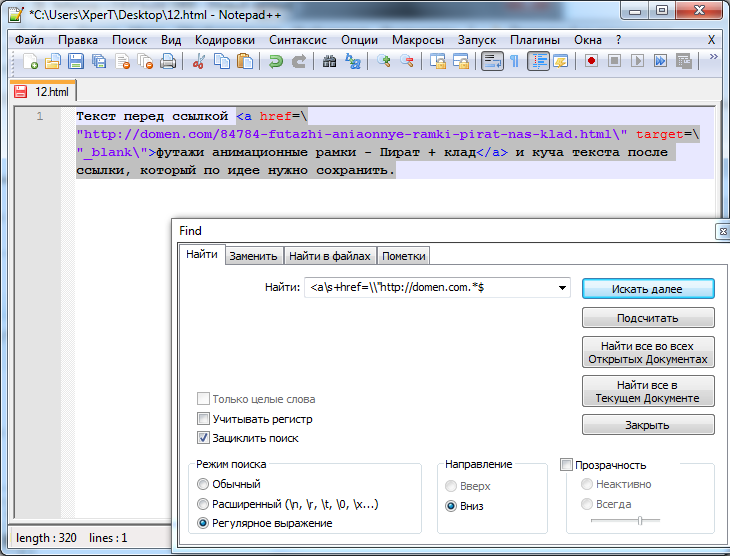Image resolution: width=730 pixels, height=556 pixels.
Task: Open the Кодировки menu
Action: coord(225,40)
